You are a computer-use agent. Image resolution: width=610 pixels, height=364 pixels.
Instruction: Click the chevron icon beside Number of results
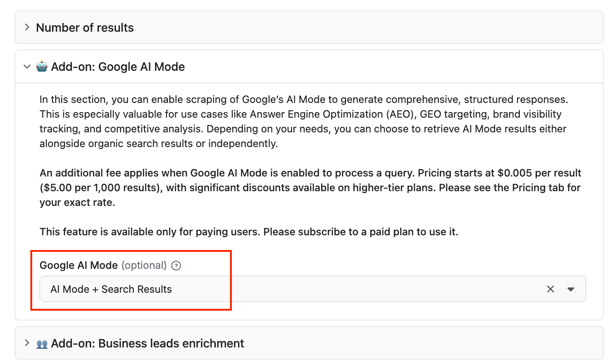[x=27, y=27]
